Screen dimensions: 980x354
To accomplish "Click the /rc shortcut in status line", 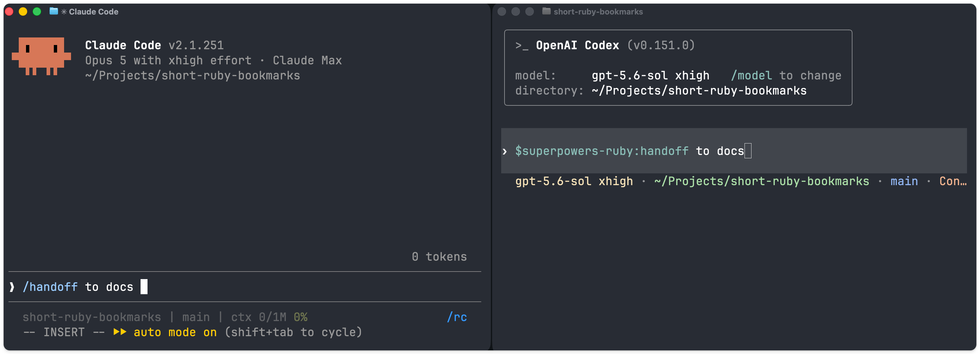I will click(457, 317).
